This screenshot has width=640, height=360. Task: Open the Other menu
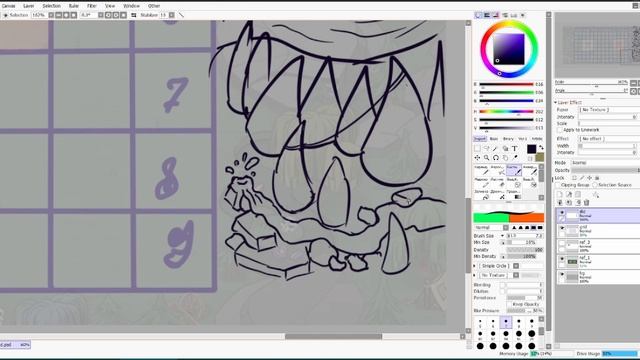coord(154,6)
